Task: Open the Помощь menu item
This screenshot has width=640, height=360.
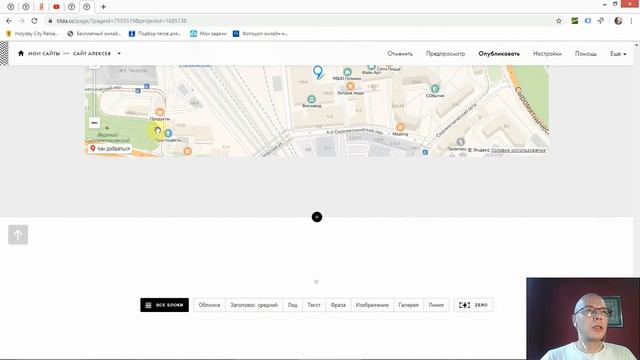Action: point(586,53)
